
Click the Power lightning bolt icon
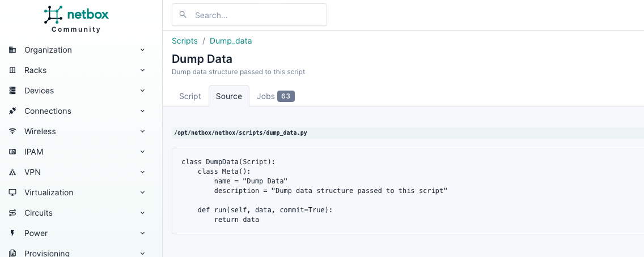[12, 233]
